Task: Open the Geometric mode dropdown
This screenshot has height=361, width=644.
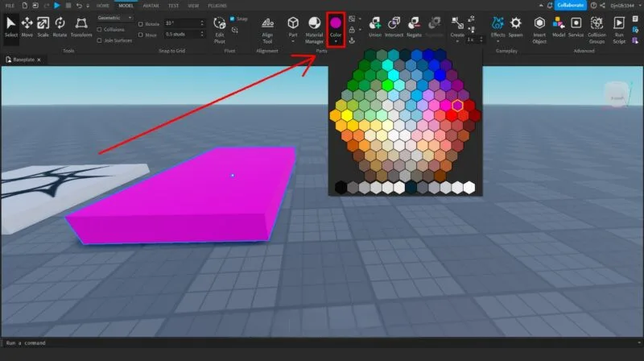Action: point(115,18)
